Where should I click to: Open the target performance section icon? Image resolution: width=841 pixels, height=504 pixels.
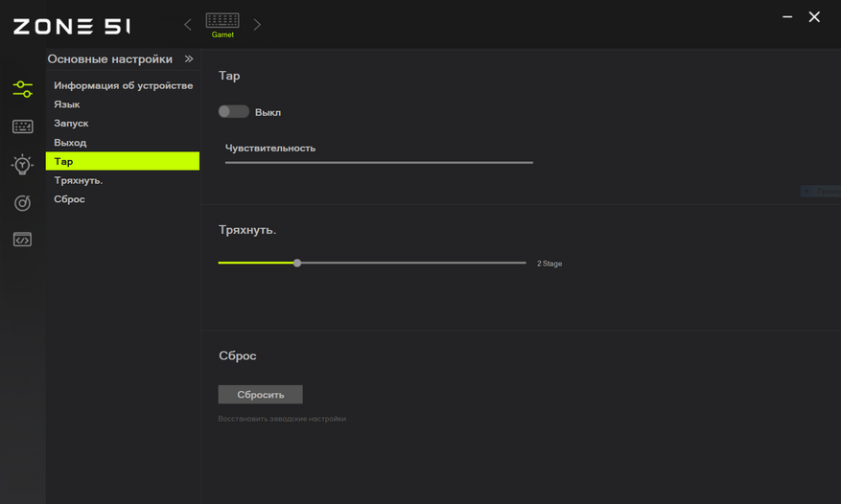point(22,203)
